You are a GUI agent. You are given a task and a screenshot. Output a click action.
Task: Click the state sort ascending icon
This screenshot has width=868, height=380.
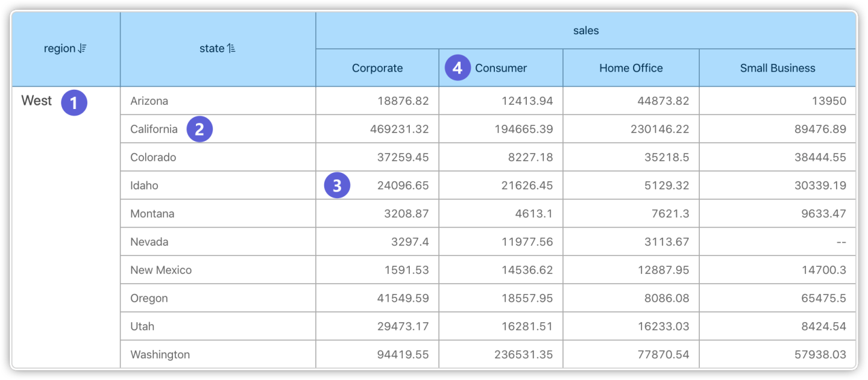pos(231,49)
